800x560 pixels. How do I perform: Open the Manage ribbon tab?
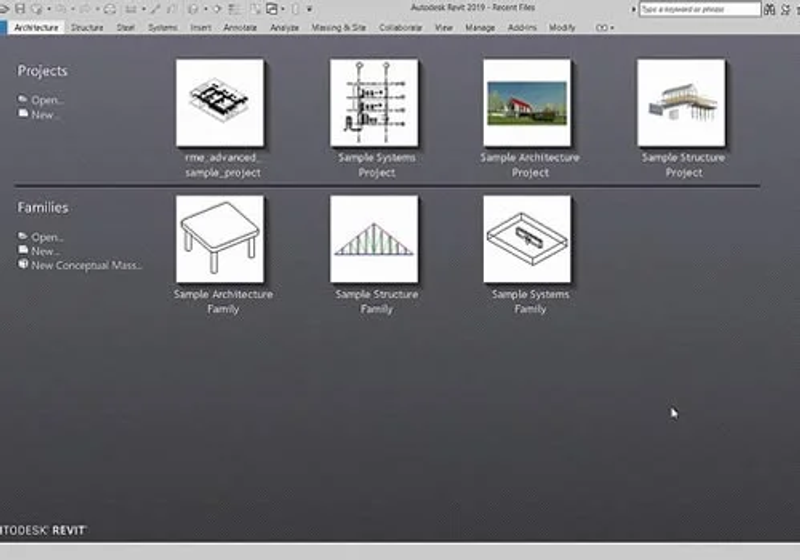click(x=480, y=28)
